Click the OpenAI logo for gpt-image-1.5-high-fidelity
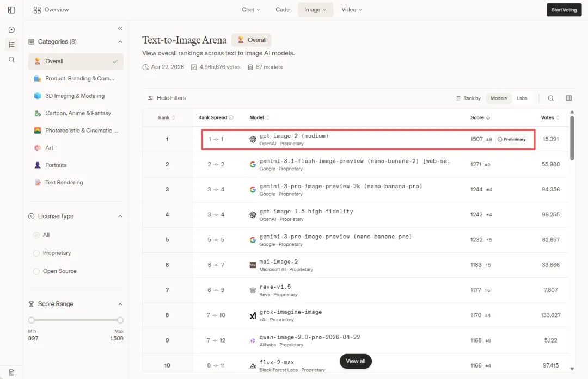588x379 pixels. 253,215
